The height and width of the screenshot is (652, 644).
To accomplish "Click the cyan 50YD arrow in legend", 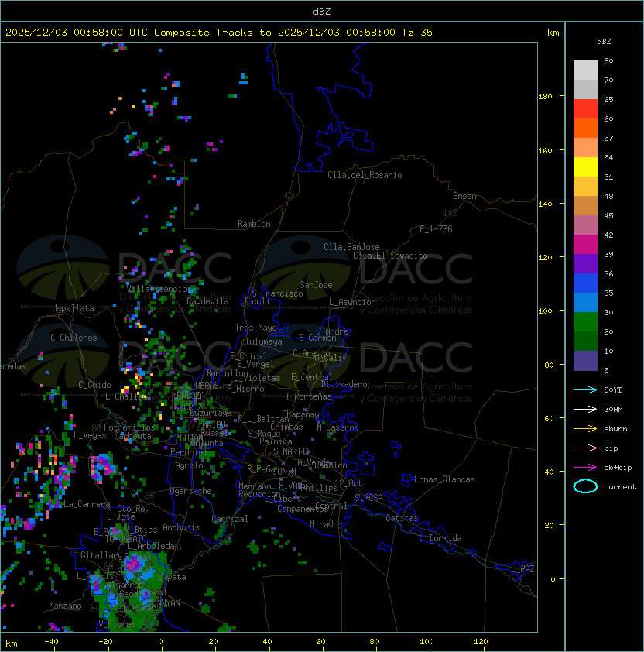I will pos(585,389).
